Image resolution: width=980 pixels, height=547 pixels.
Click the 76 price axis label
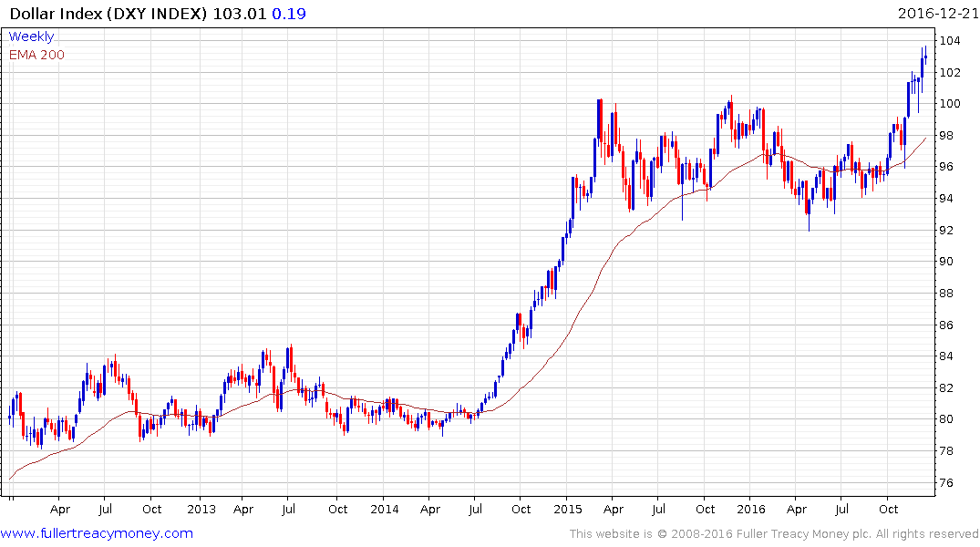(946, 482)
